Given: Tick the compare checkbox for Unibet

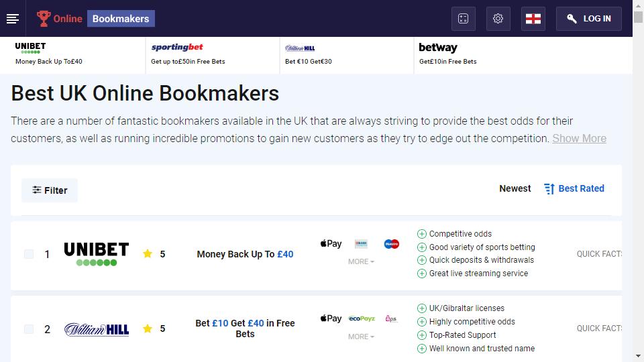Looking at the screenshot, I should [x=29, y=254].
